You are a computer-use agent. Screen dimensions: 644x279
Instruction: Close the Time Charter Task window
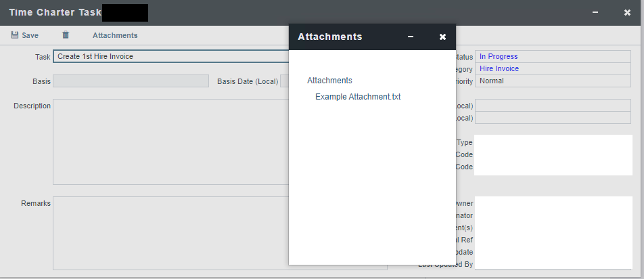[627, 12]
